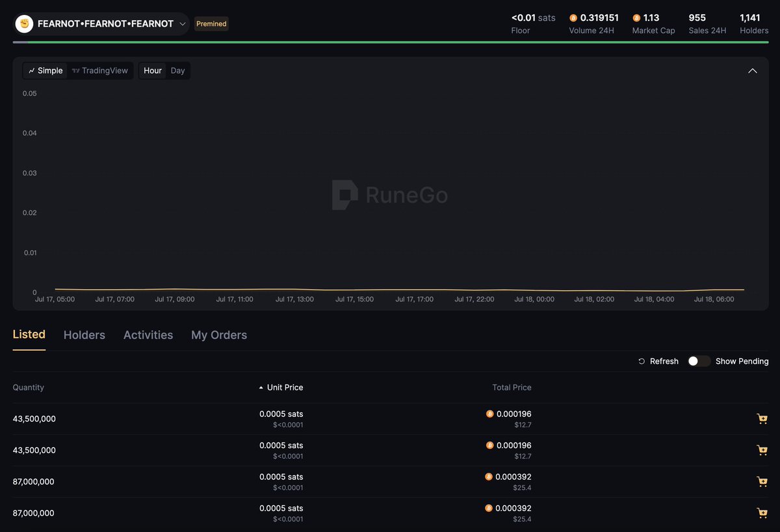The height and width of the screenshot is (532, 780).
Task: Switch to the My Orders tab
Action: coord(219,335)
